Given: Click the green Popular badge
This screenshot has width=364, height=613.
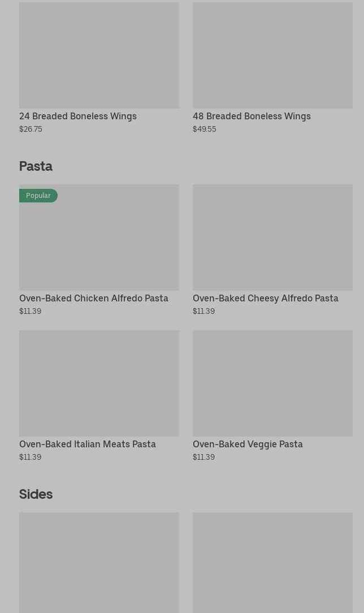Looking at the screenshot, I should click(x=38, y=196).
